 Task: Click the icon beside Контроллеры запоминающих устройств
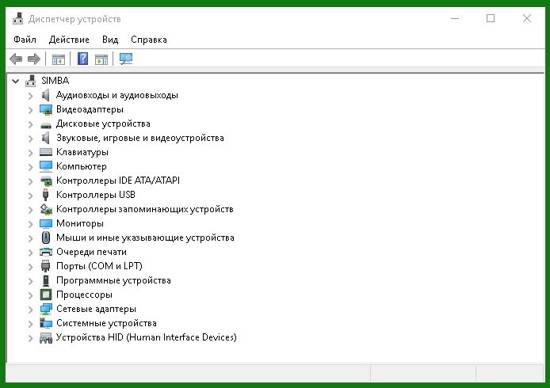tap(46, 209)
